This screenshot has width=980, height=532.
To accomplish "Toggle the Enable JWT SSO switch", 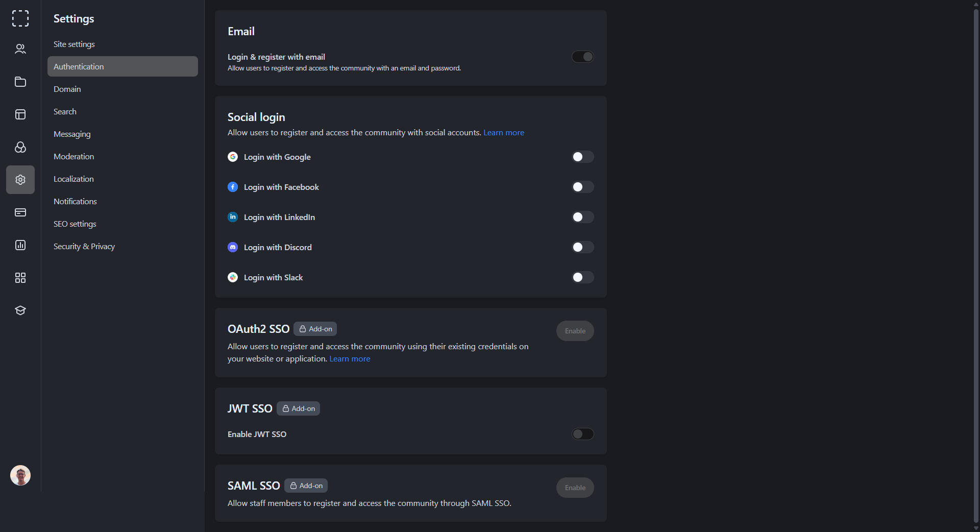I will (582, 434).
